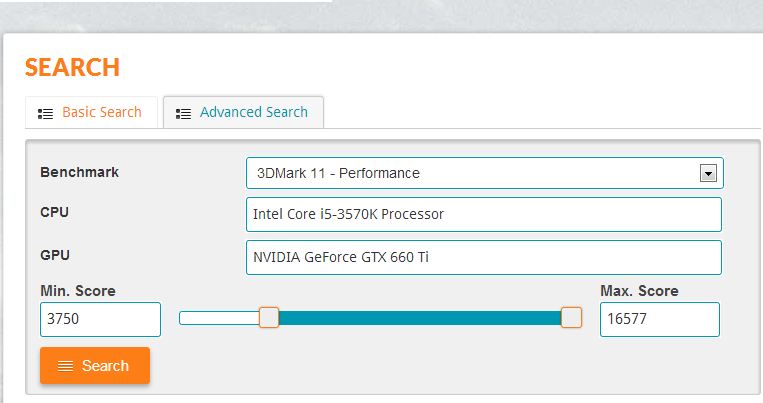Click the list icon beside Advanced Search

tap(183, 113)
